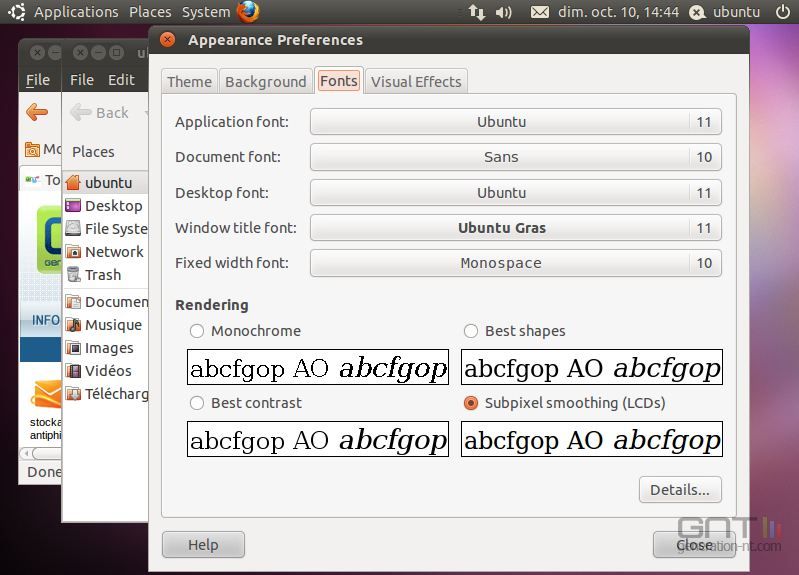The height and width of the screenshot is (575, 799).
Task: Open Téléchargements folder bookmark
Action: pos(105,394)
